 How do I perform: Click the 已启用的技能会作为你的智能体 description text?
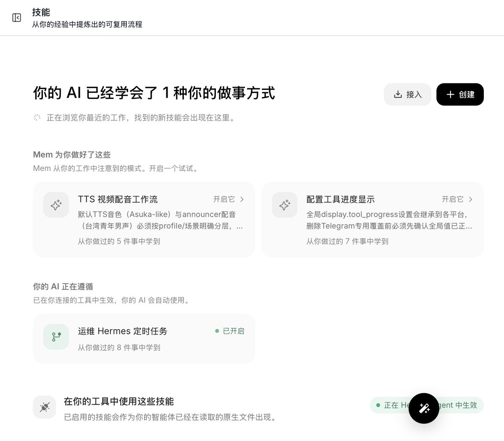tap(171, 418)
